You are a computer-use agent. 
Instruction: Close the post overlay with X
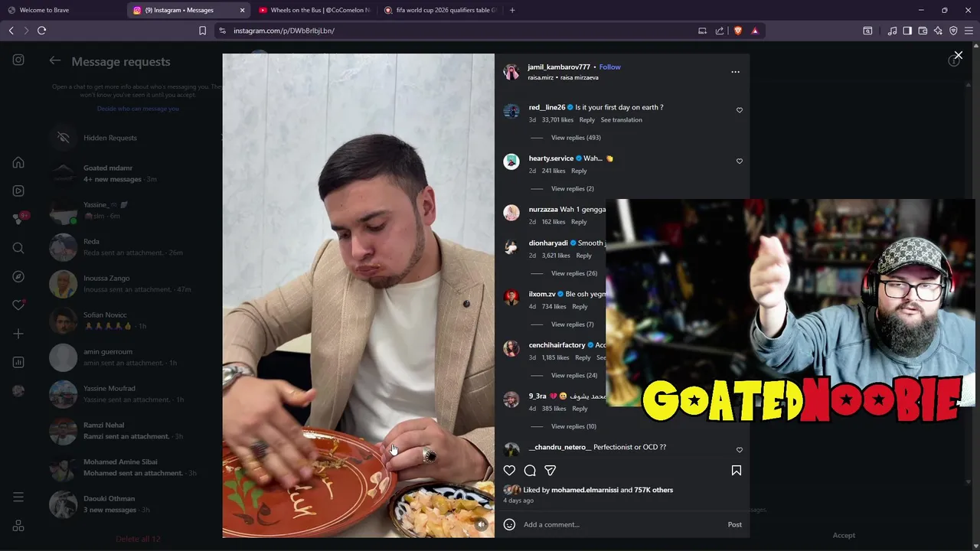point(958,55)
